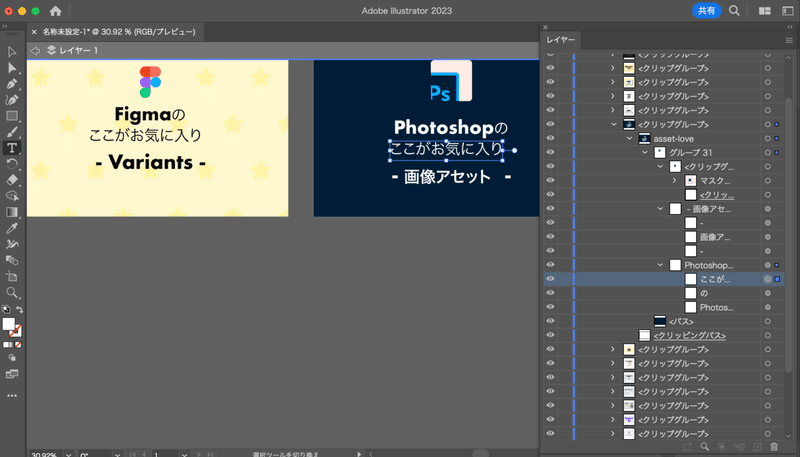Click the 共有 share button

[706, 11]
